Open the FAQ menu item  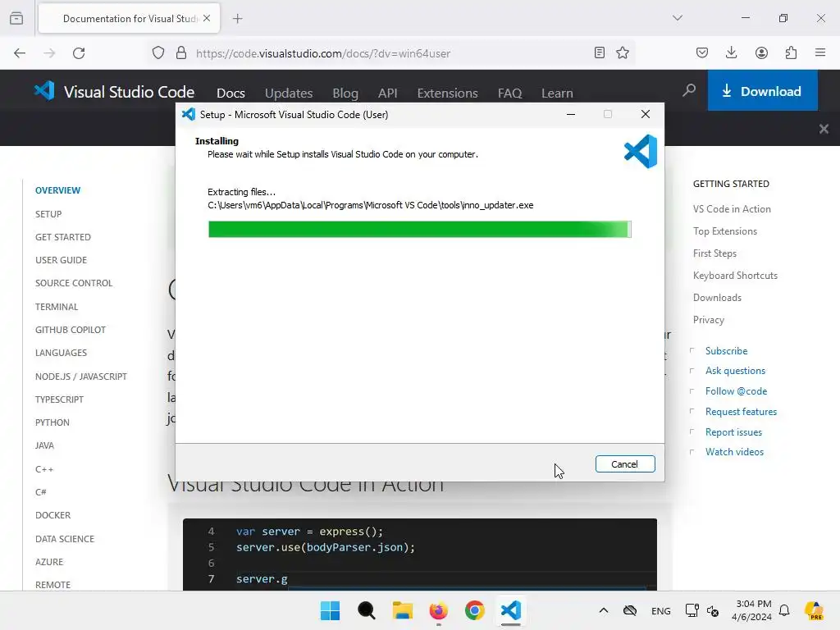[509, 93]
